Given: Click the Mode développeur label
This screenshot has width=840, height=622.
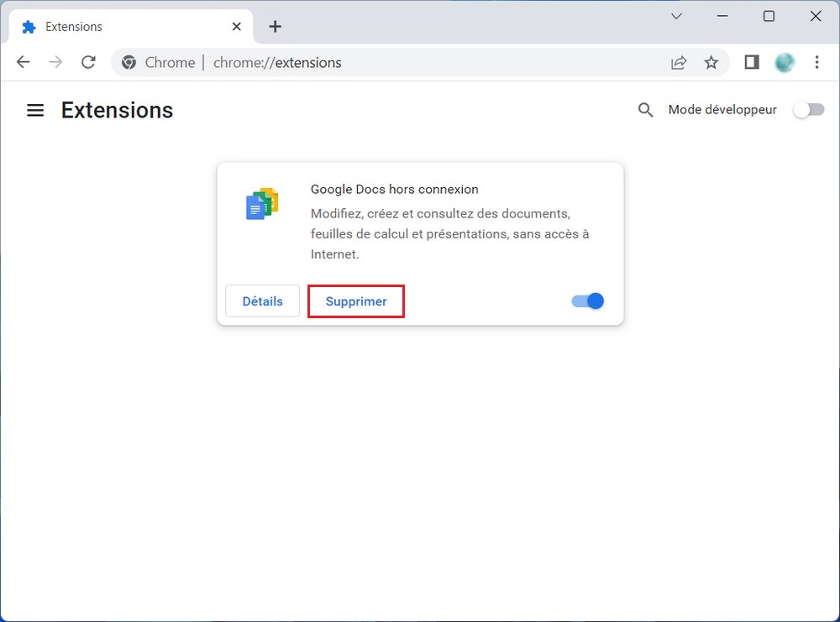Looking at the screenshot, I should pyautogui.click(x=722, y=110).
